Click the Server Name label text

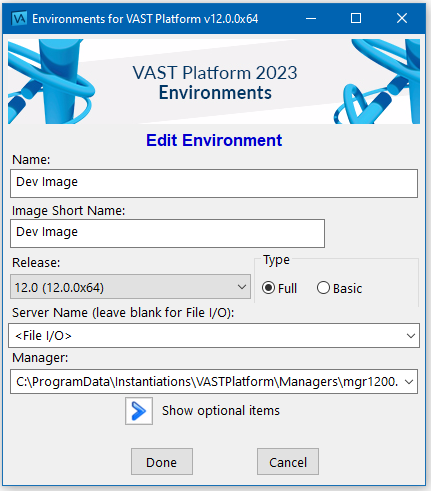pyautogui.click(x=123, y=313)
